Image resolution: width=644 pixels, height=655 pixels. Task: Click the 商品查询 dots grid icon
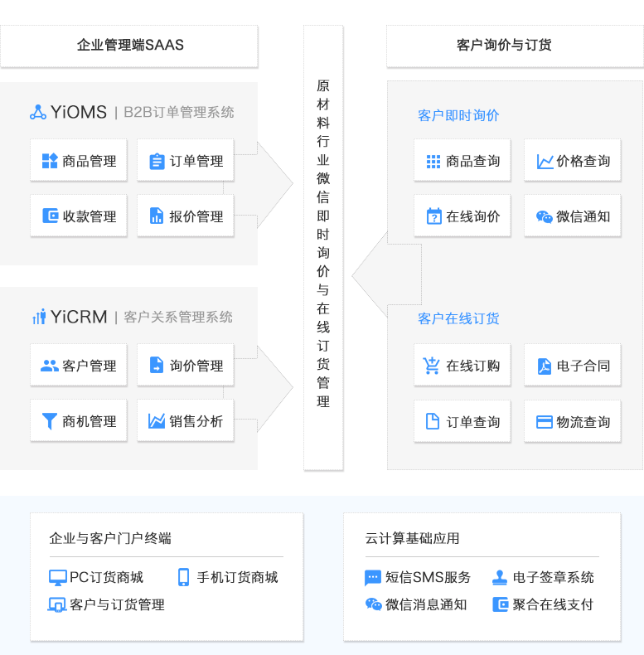click(x=433, y=161)
